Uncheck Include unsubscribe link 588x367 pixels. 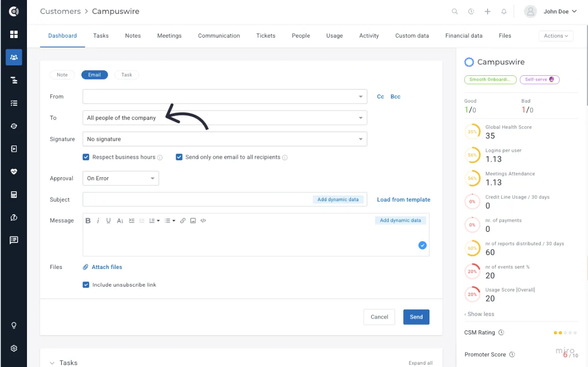pos(86,285)
